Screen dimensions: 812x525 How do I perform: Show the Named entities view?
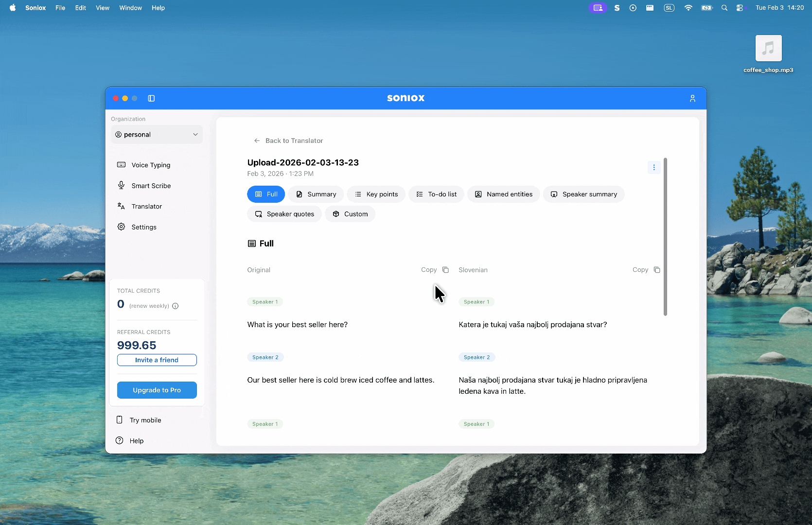[503, 194]
